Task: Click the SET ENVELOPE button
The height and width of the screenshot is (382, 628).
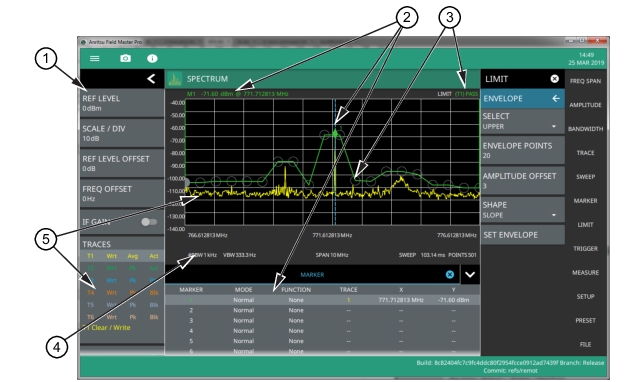Action: (x=523, y=235)
